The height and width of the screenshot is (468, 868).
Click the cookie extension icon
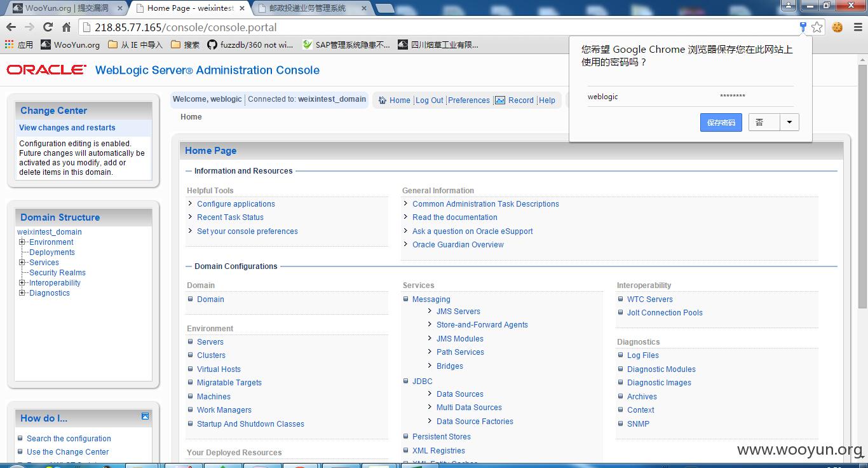[837, 27]
